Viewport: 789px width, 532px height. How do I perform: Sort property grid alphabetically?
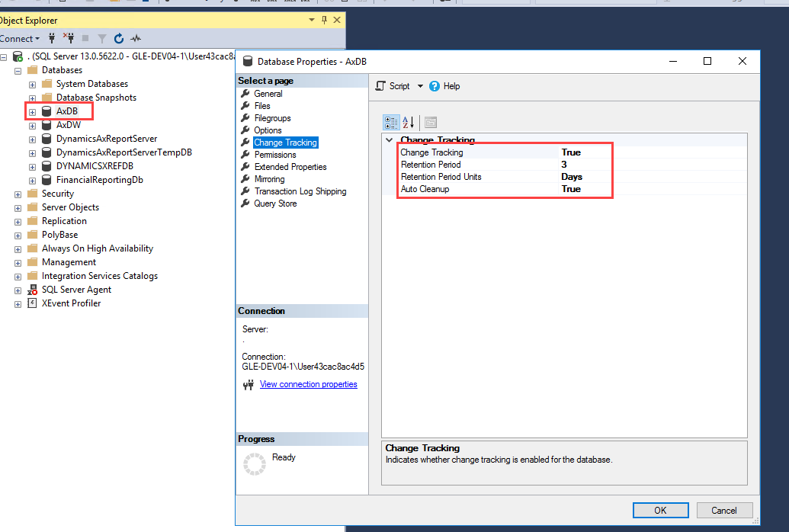(x=408, y=122)
